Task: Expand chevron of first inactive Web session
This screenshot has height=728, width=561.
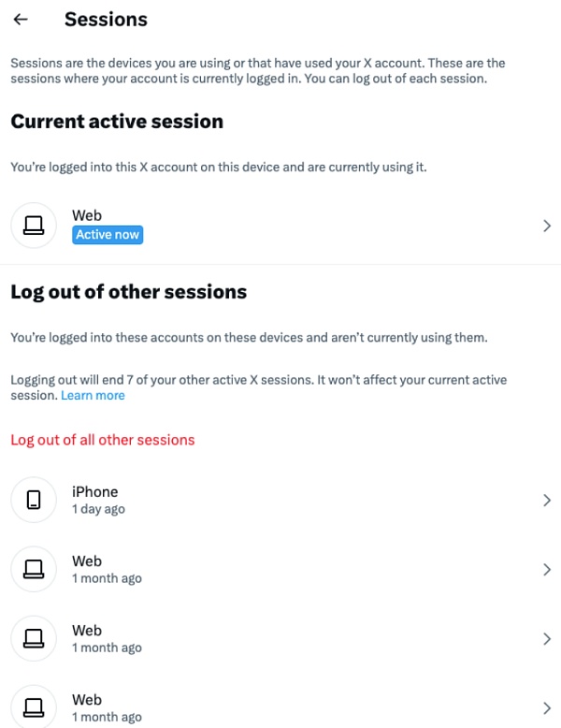Action: (x=547, y=570)
